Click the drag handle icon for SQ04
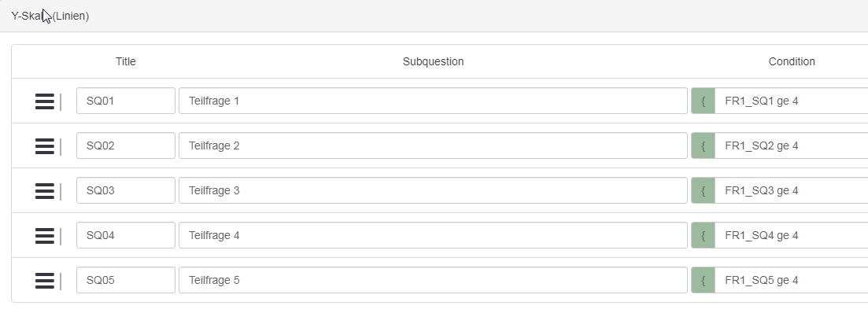This screenshot has height=313, width=868. point(45,236)
